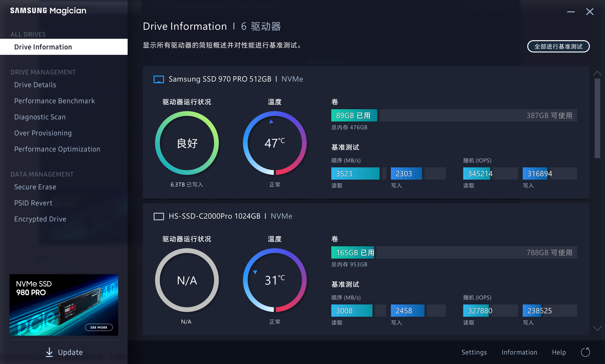This screenshot has height=364, width=605.
Task: Check the checkbox for HS-SSD-C2000Pro 1024GB
Action: click(x=159, y=216)
